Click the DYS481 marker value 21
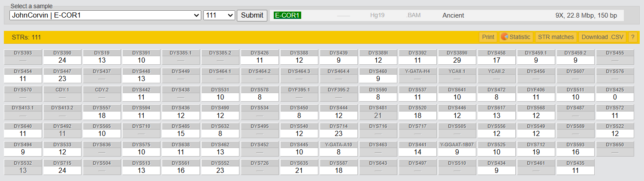The height and width of the screenshot is (181, 644). tap(378, 116)
